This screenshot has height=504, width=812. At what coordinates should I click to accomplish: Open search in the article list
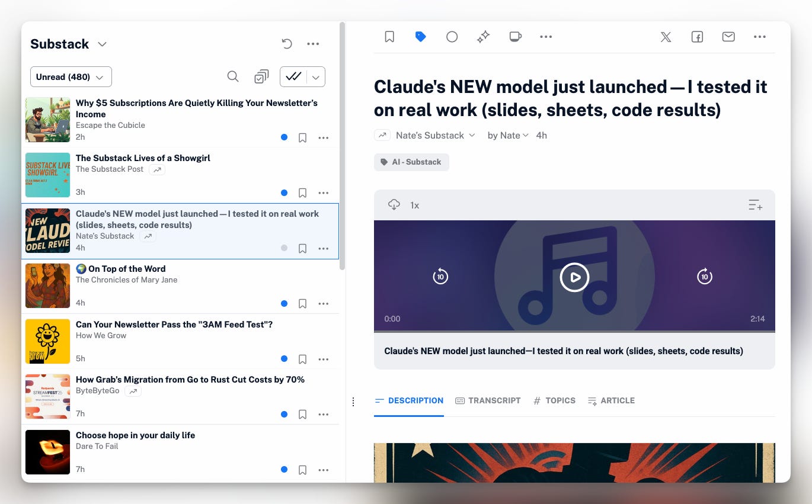[x=233, y=76]
